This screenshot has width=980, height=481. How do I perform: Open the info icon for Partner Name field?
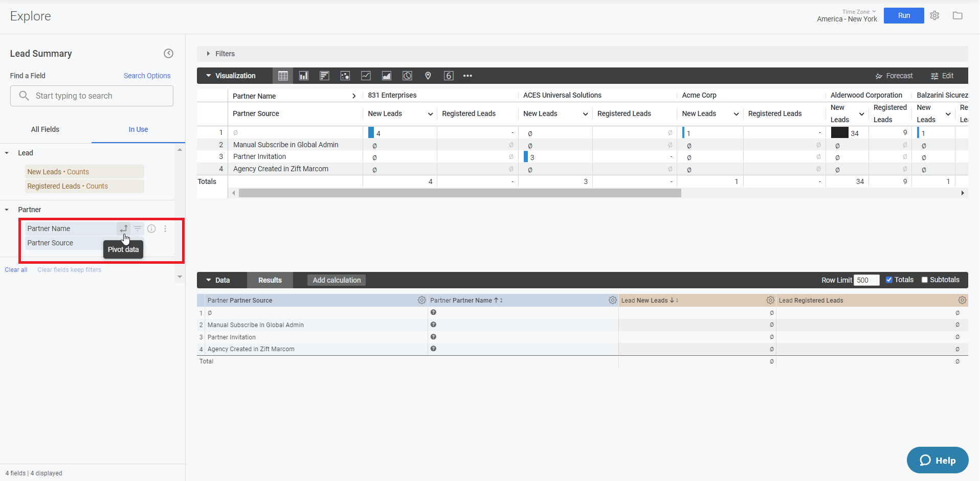pyautogui.click(x=151, y=228)
